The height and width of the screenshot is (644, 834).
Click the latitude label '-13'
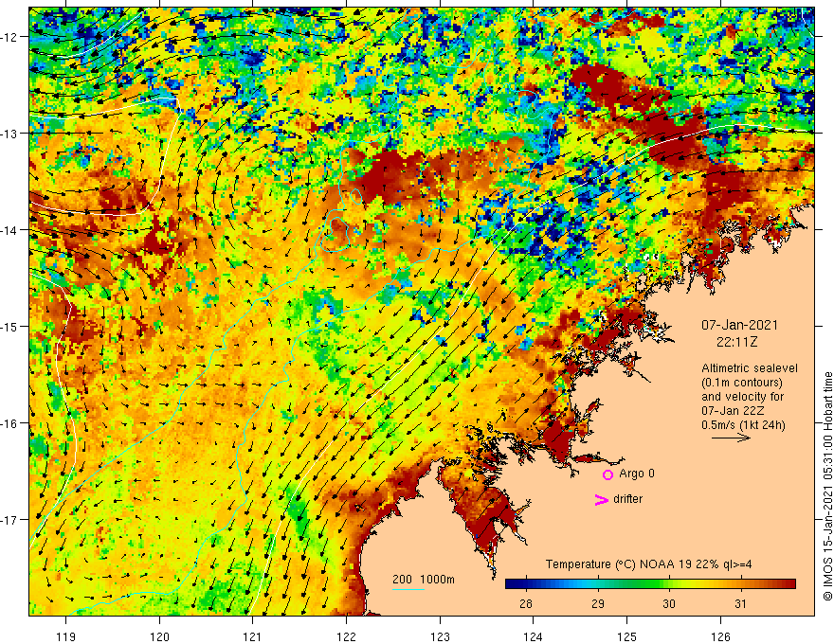(9, 134)
